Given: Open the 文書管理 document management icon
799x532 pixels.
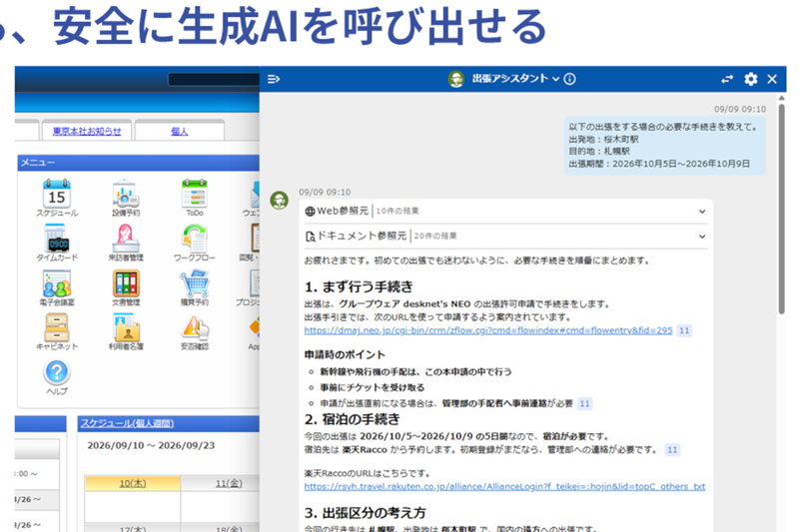Looking at the screenshot, I should (x=126, y=283).
